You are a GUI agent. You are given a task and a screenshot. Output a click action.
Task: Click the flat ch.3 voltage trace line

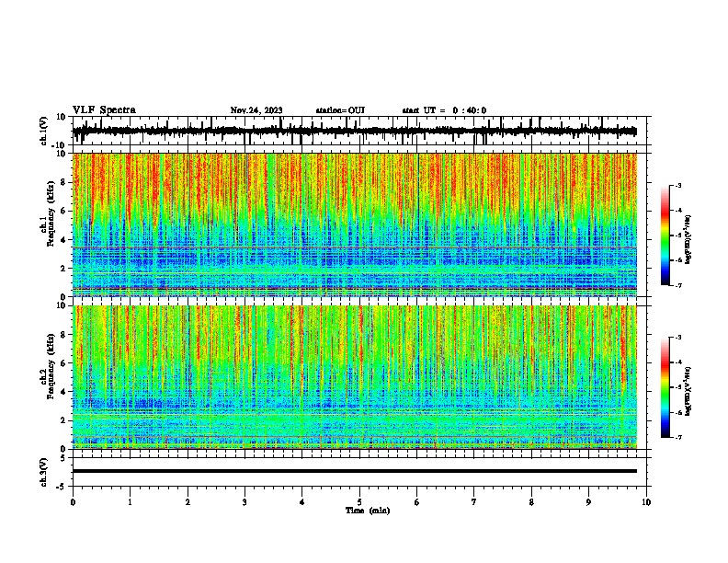355,471
